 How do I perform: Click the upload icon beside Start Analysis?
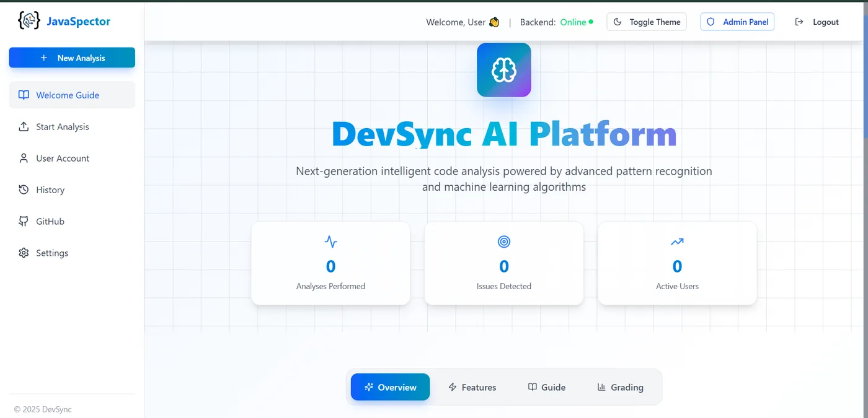pyautogui.click(x=24, y=126)
